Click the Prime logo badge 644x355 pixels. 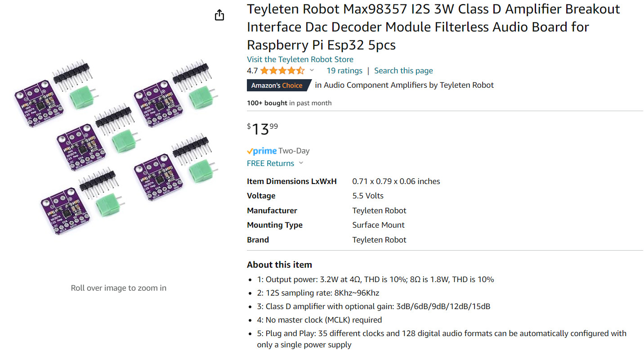(x=261, y=151)
